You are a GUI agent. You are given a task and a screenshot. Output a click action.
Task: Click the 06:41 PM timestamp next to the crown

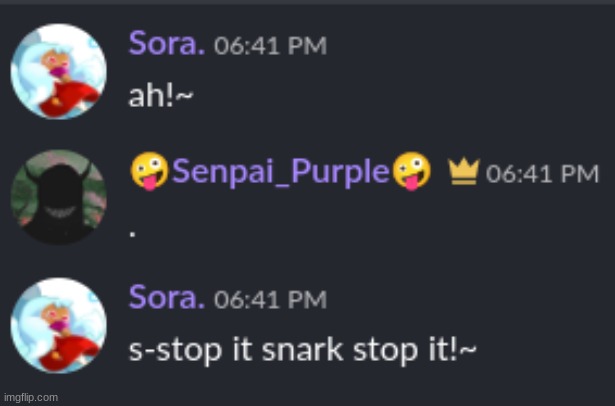point(542,174)
